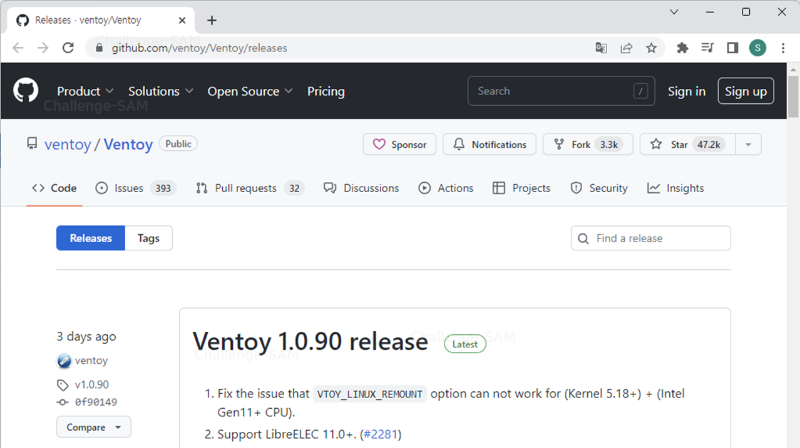This screenshot has height=448, width=800.
Task: Open the ventoy author link
Action: pos(91,361)
